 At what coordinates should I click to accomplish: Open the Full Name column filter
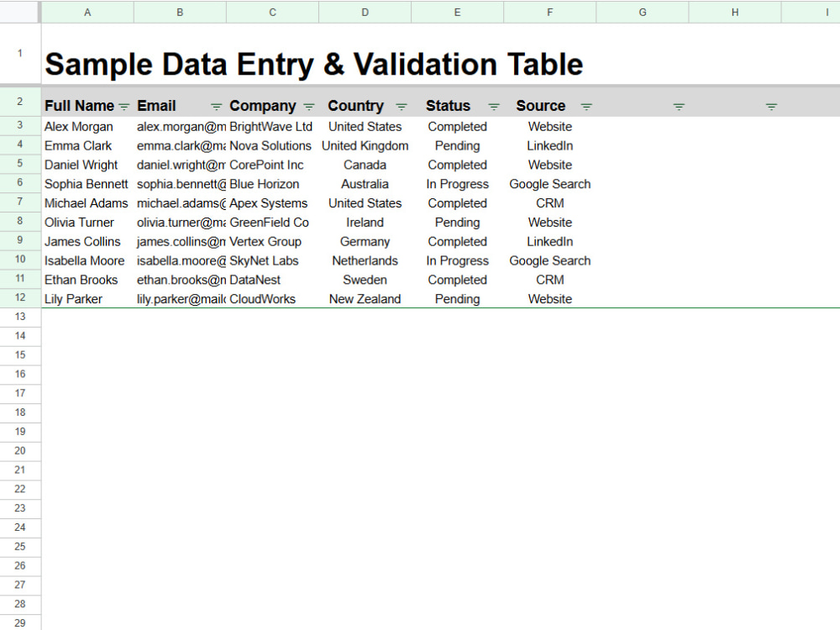[x=123, y=107]
